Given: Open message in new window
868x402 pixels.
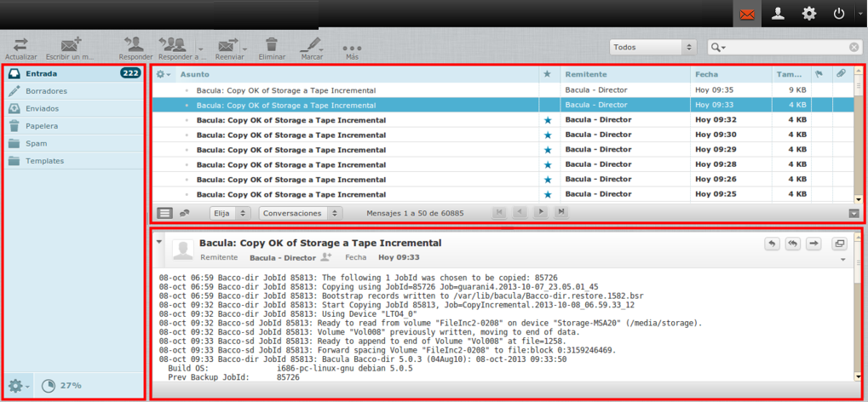Looking at the screenshot, I should click(839, 244).
